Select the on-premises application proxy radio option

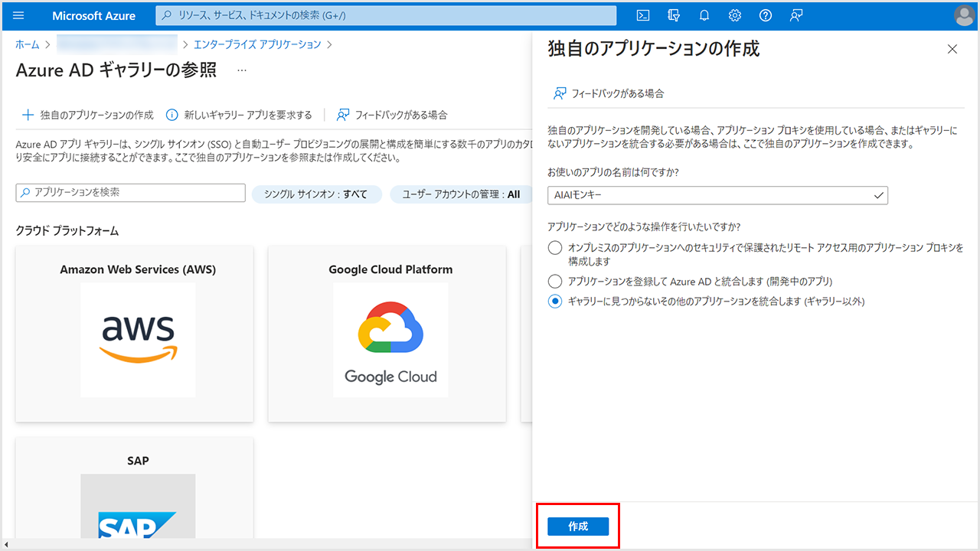[x=555, y=248]
